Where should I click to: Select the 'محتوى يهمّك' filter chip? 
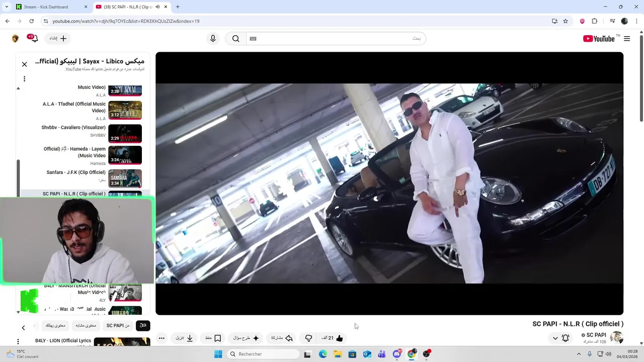pos(55,326)
